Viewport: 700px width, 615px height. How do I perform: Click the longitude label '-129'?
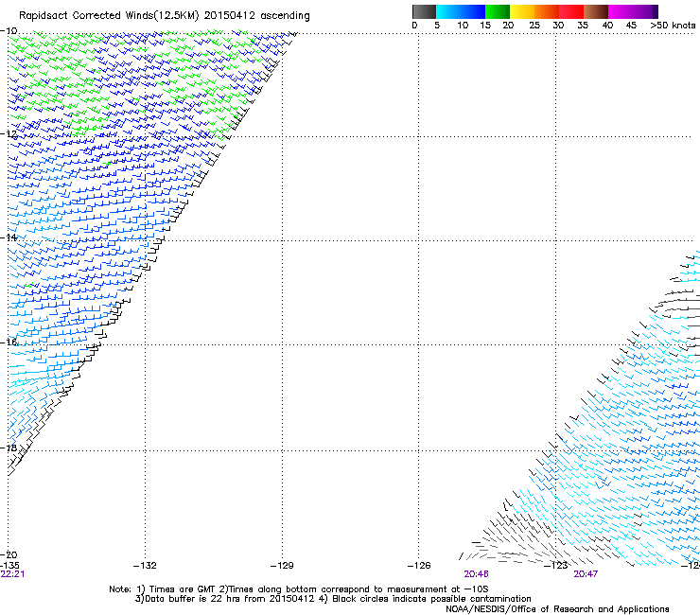pyautogui.click(x=282, y=566)
